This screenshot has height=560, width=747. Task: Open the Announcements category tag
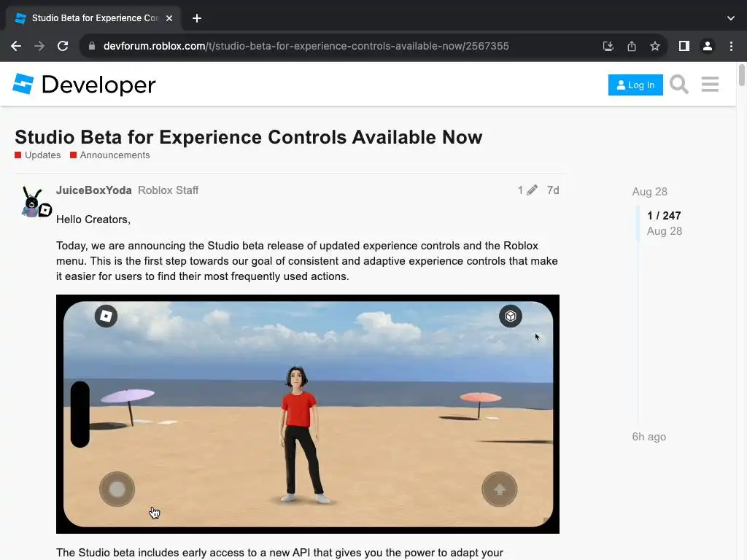tap(110, 155)
